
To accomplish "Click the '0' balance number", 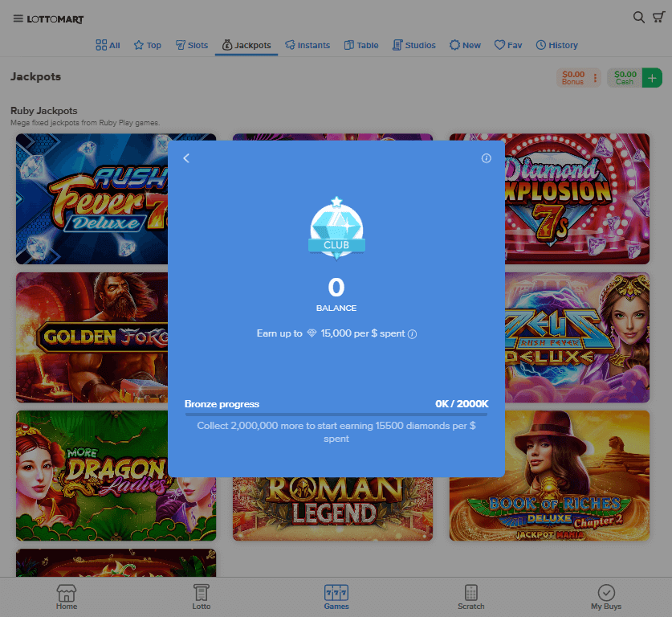I will [336, 288].
